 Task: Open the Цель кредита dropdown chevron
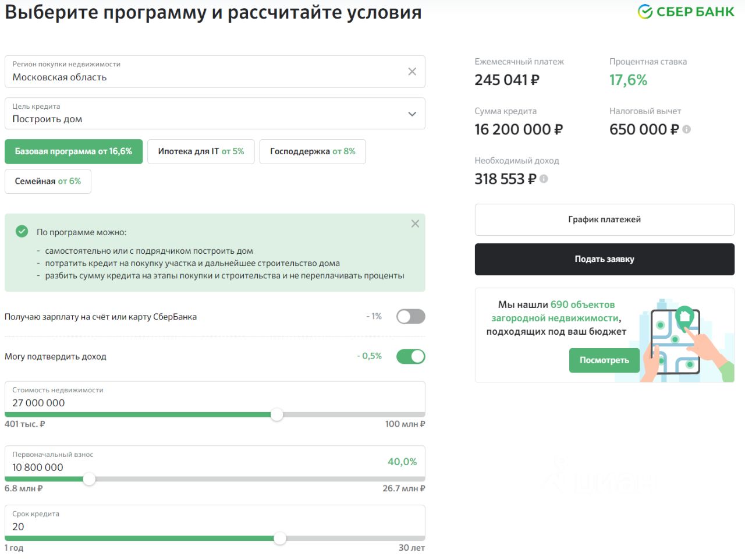(x=412, y=114)
